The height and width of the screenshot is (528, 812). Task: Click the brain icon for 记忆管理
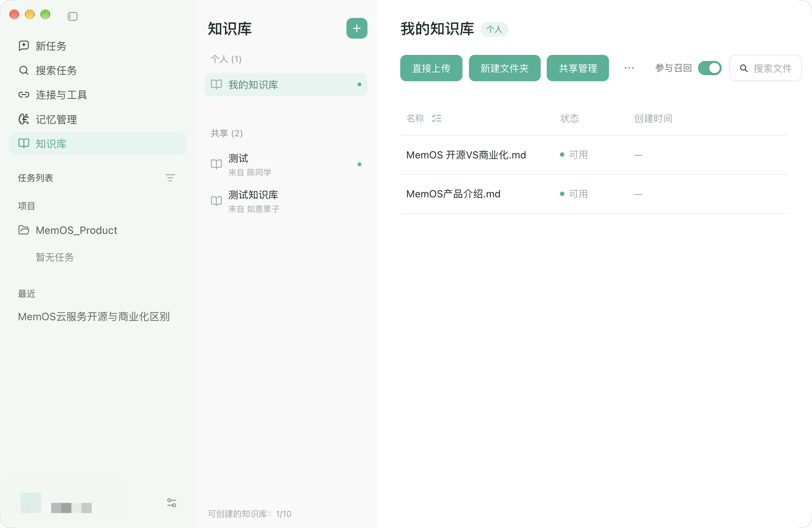(x=24, y=119)
